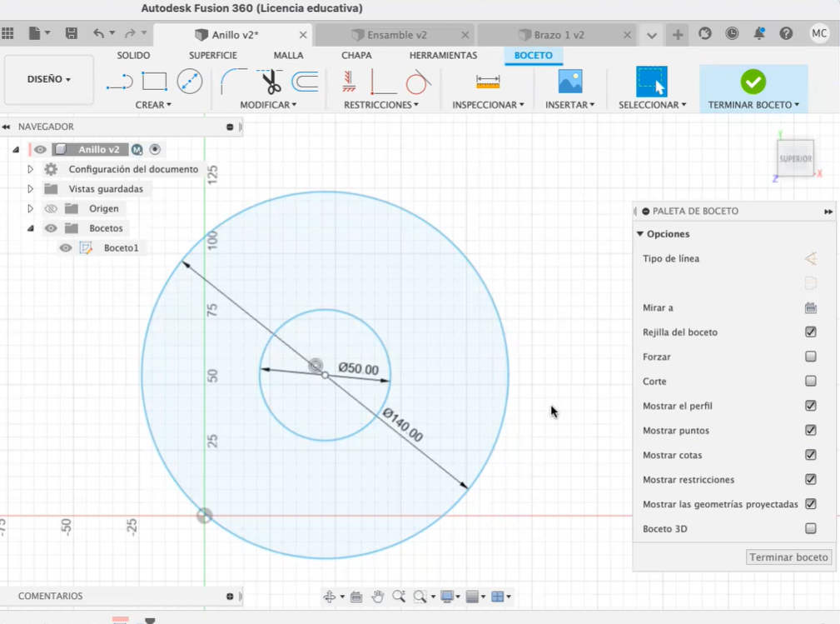Click the SUPERIOR view cube face
The image size is (840, 624).
tap(796, 158)
